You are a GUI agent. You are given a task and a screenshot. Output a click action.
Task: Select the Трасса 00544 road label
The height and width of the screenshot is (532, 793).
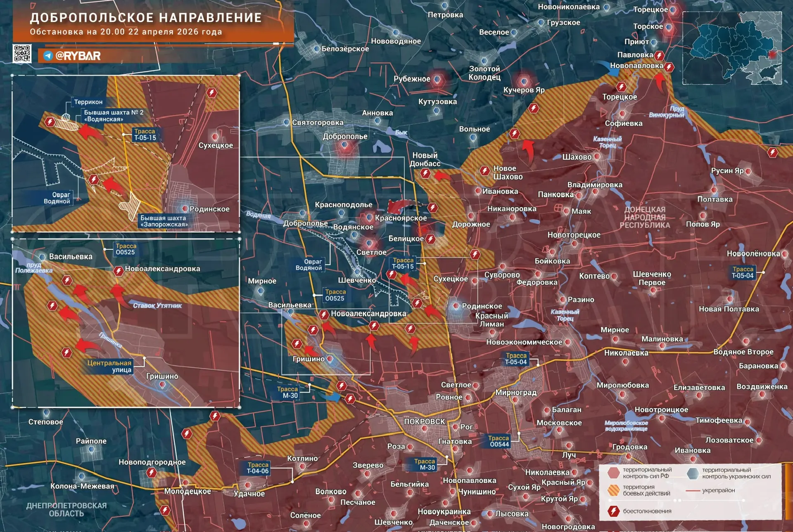pyautogui.click(x=499, y=441)
